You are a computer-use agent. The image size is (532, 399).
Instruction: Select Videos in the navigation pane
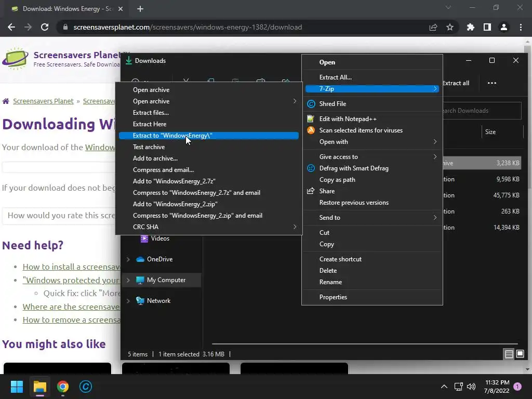pyautogui.click(x=160, y=238)
